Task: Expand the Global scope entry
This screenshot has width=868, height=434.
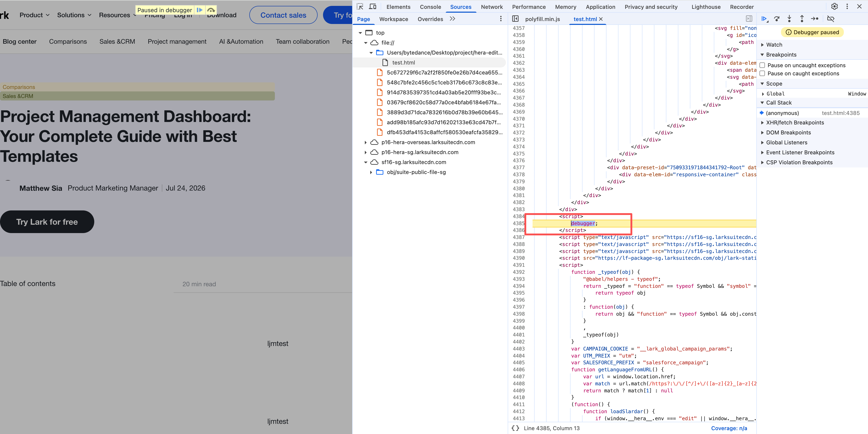Action: (x=763, y=94)
